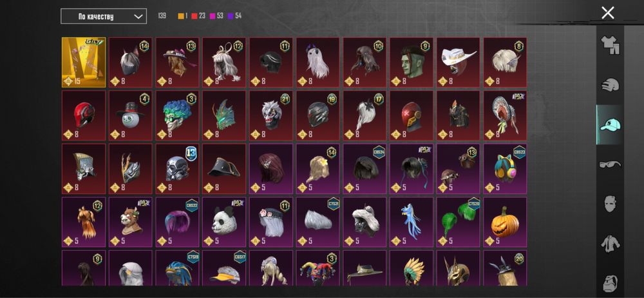Open the glasses category in sidebar
The height and width of the screenshot is (298, 644).
click(610, 164)
